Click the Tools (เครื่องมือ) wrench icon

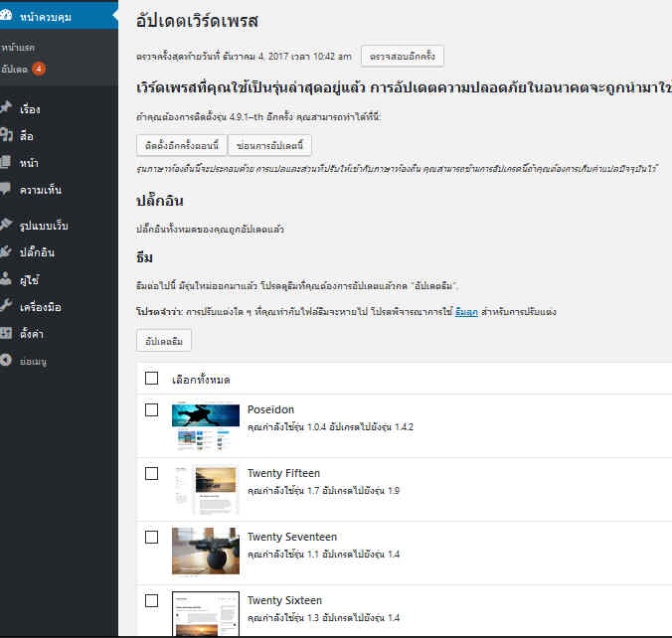tap(7, 306)
